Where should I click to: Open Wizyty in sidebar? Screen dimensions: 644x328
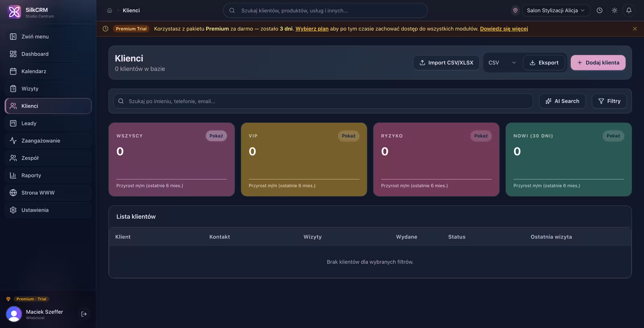pos(48,89)
